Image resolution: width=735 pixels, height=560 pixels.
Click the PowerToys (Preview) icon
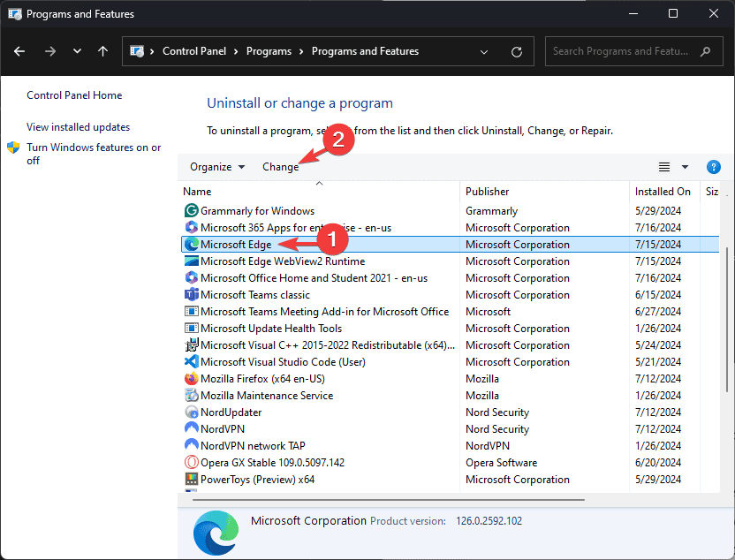tap(191, 480)
